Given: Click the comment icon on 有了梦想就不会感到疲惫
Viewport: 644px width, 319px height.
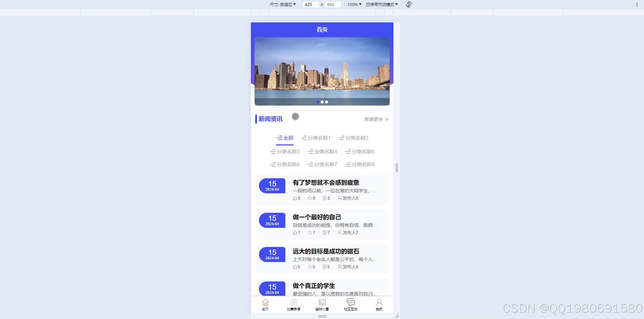Looking at the screenshot, I should pos(324,198).
